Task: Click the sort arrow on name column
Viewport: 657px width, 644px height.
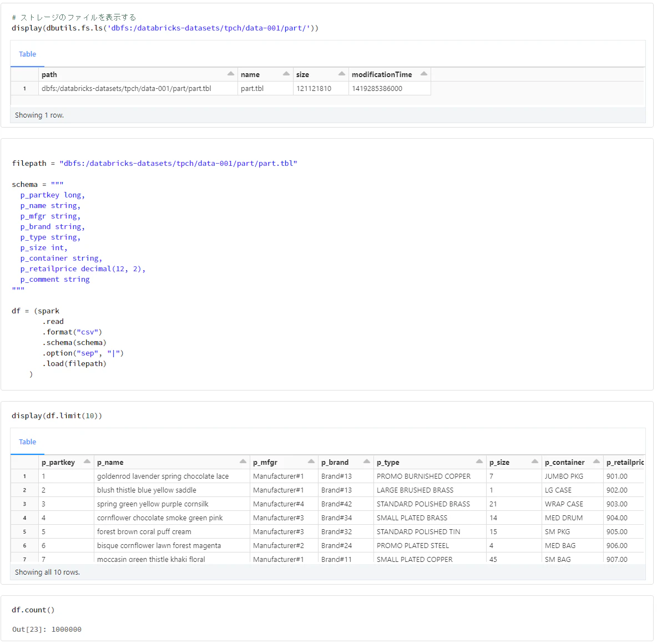Action: point(286,74)
